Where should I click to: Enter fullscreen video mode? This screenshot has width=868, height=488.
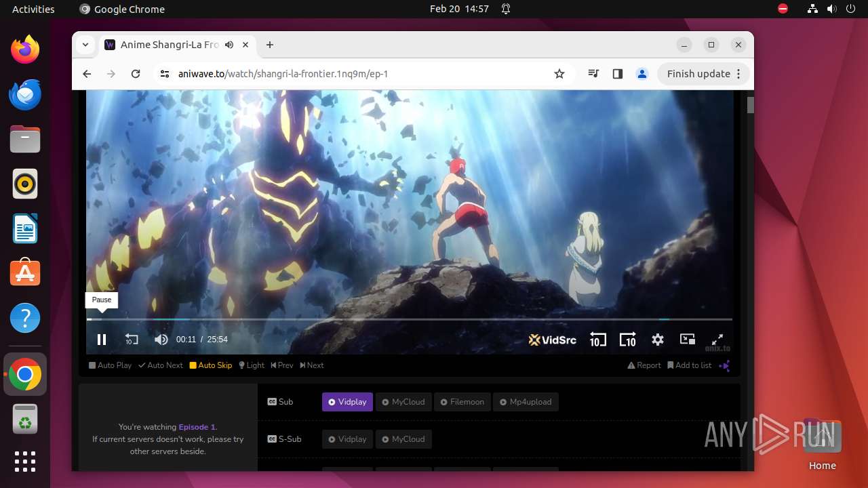point(717,340)
